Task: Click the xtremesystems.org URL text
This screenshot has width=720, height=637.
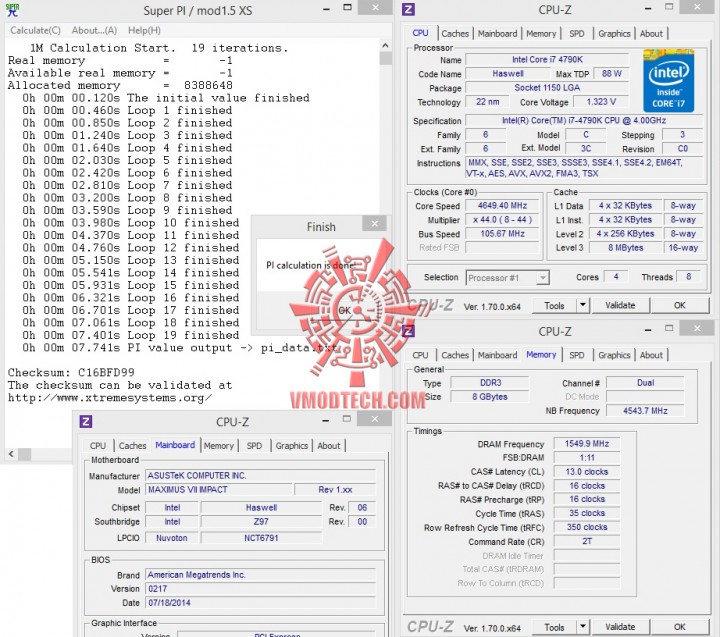Action: 110,398
